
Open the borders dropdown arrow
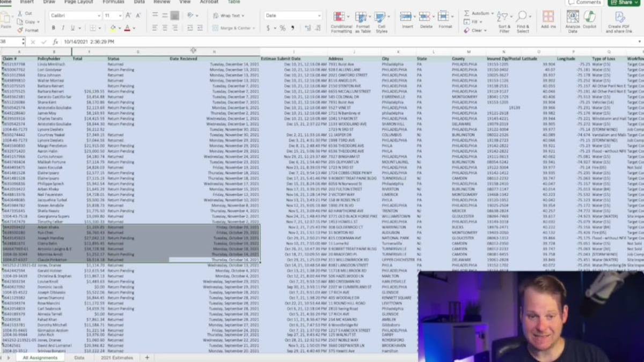click(x=99, y=28)
